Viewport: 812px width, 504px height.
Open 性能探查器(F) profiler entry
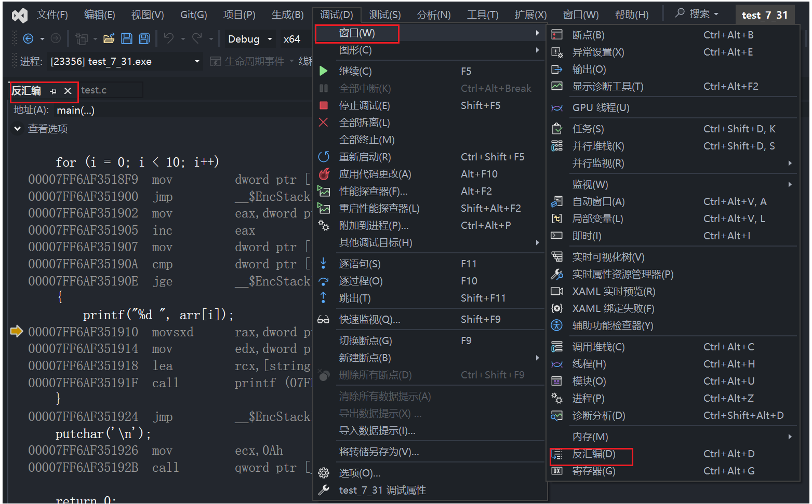pyautogui.click(x=430, y=191)
